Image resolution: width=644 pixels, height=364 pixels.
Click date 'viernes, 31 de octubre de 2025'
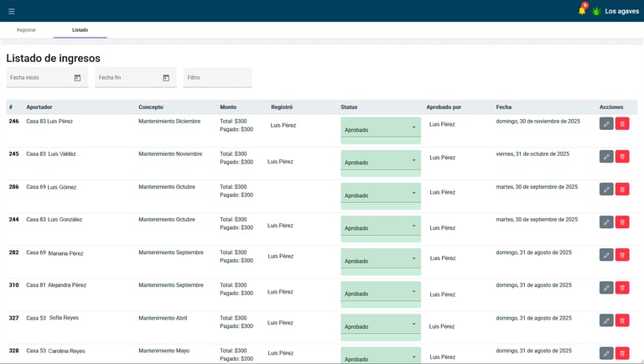pyautogui.click(x=532, y=154)
